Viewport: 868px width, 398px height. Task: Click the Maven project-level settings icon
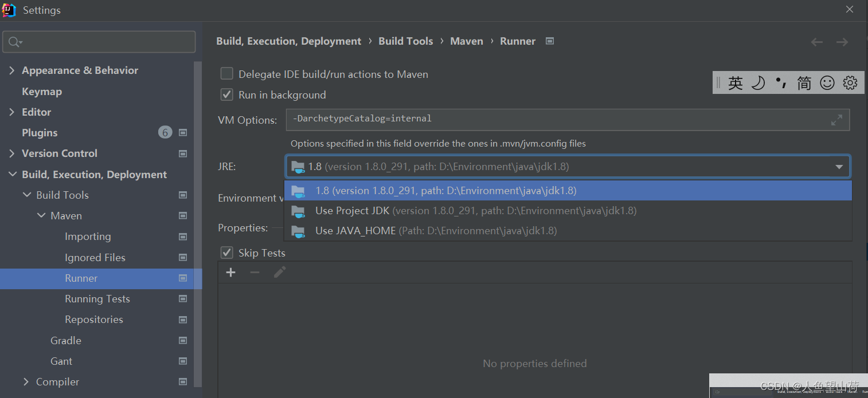click(183, 216)
